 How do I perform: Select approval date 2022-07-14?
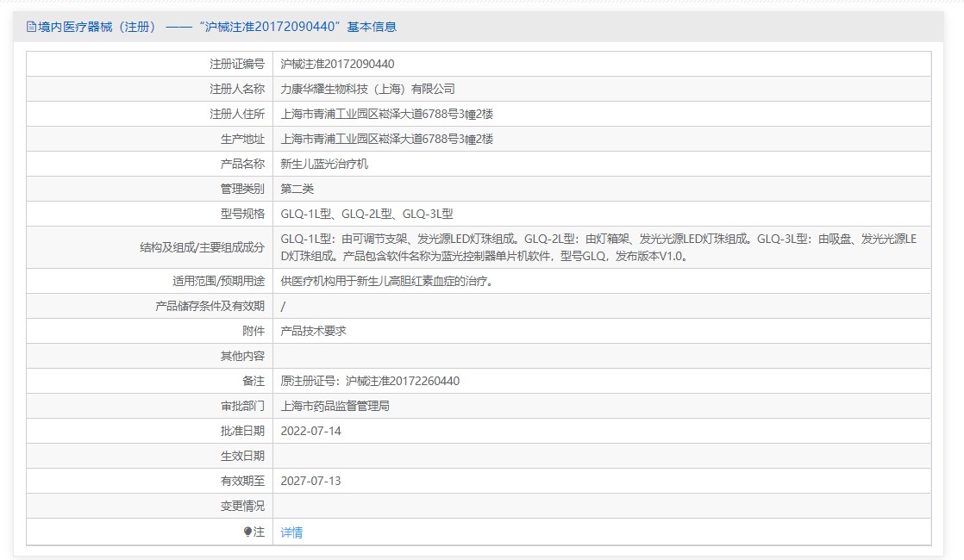pos(310,431)
